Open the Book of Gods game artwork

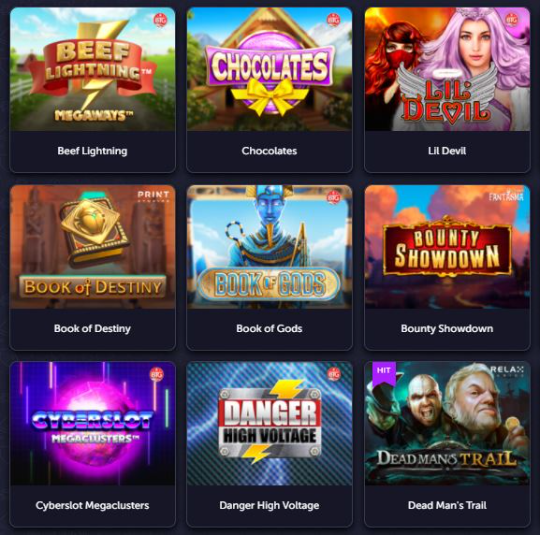click(269, 247)
